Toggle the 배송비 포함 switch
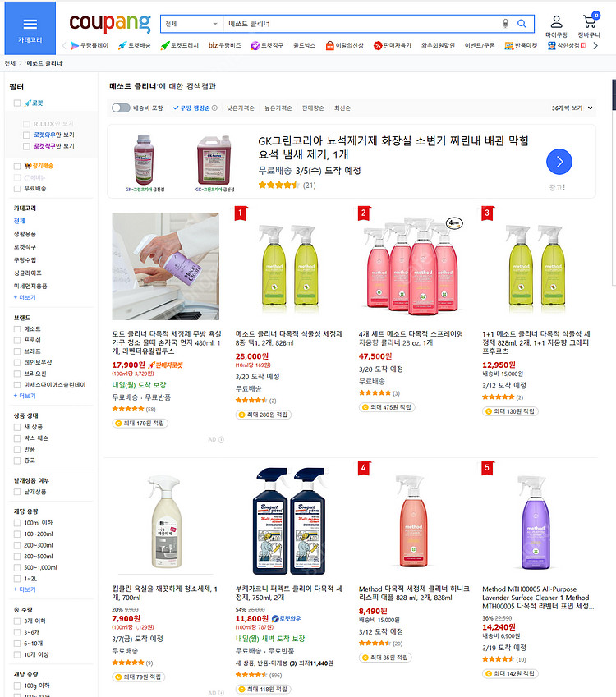This screenshot has width=616, height=697. [x=121, y=108]
